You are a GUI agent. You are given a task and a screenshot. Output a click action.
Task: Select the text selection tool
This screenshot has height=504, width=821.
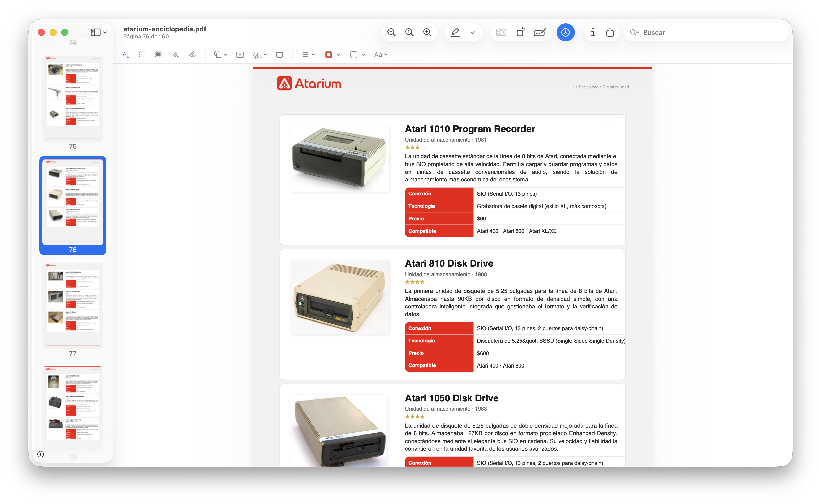pos(126,54)
